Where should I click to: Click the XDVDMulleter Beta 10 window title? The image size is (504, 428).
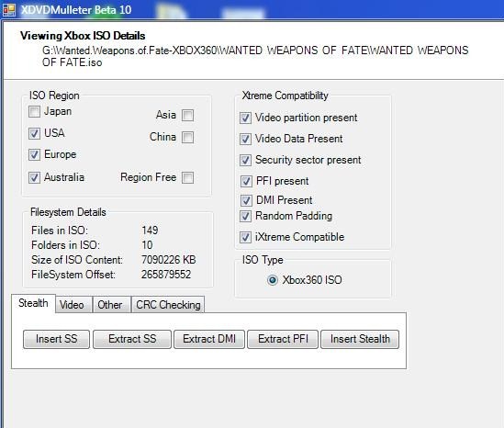tap(76, 10)
